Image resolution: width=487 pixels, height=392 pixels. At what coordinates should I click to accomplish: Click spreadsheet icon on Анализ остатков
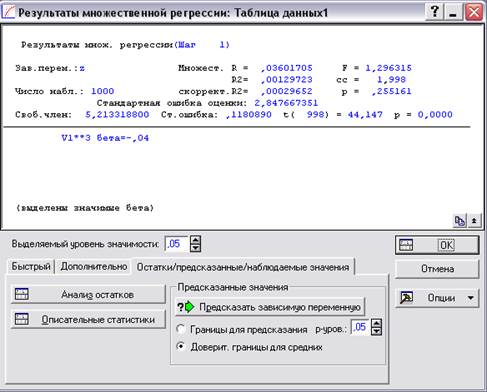22,294
